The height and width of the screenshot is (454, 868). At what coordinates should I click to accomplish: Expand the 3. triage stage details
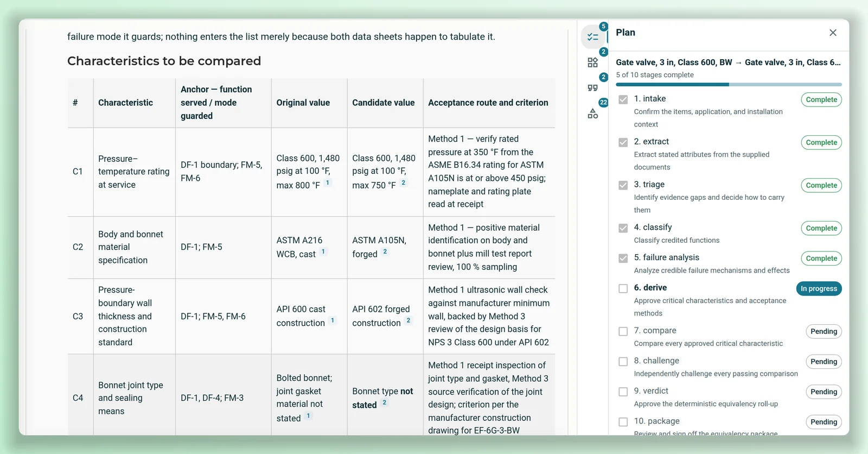click(x=649, y=185)
